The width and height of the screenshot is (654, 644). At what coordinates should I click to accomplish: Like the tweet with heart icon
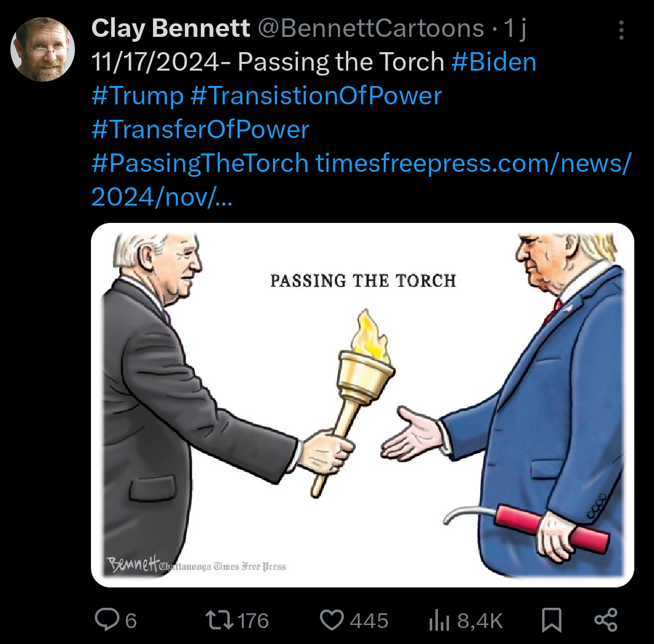point(332,620)
